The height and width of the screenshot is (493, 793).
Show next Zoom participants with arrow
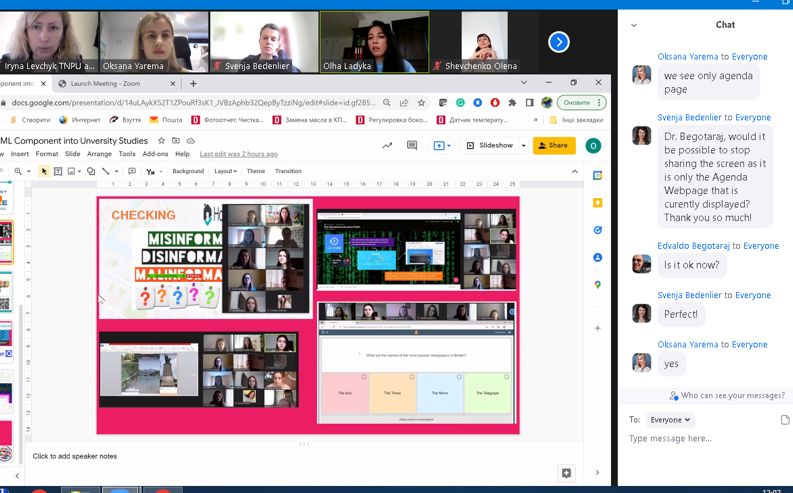pos(559,41)
